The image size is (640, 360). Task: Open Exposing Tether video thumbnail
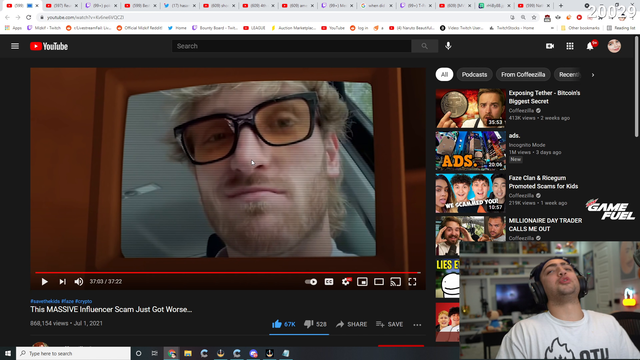[x=471, y=109]
